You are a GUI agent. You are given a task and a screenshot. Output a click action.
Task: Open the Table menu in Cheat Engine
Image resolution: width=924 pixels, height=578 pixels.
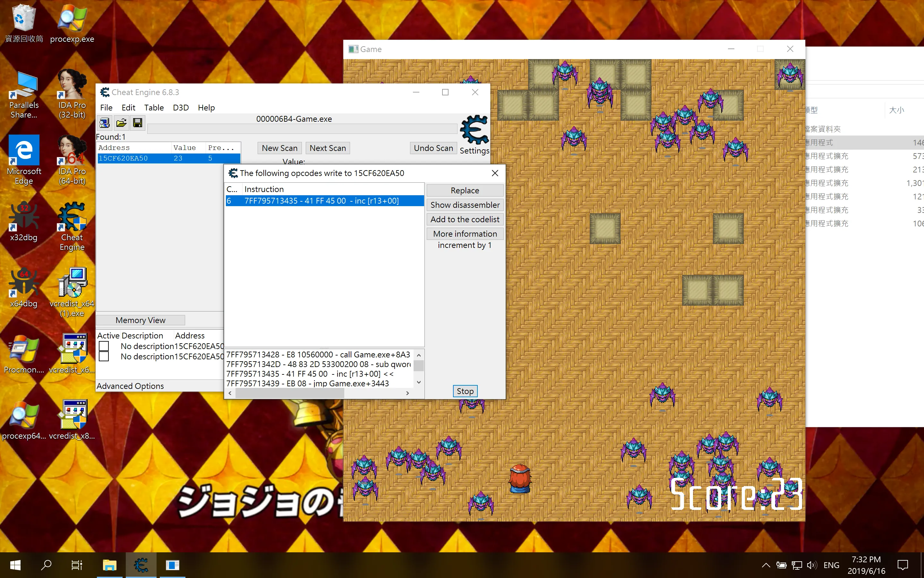[154, 108]
